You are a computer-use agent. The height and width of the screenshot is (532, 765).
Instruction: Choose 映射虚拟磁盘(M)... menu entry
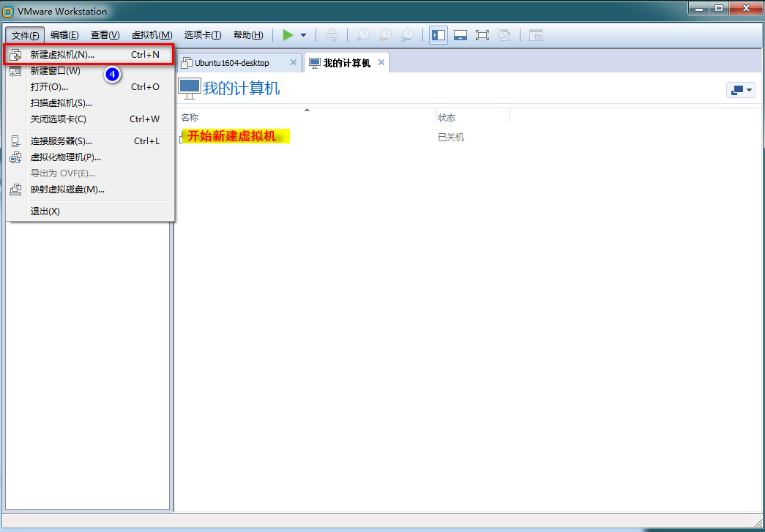point(90,190)
